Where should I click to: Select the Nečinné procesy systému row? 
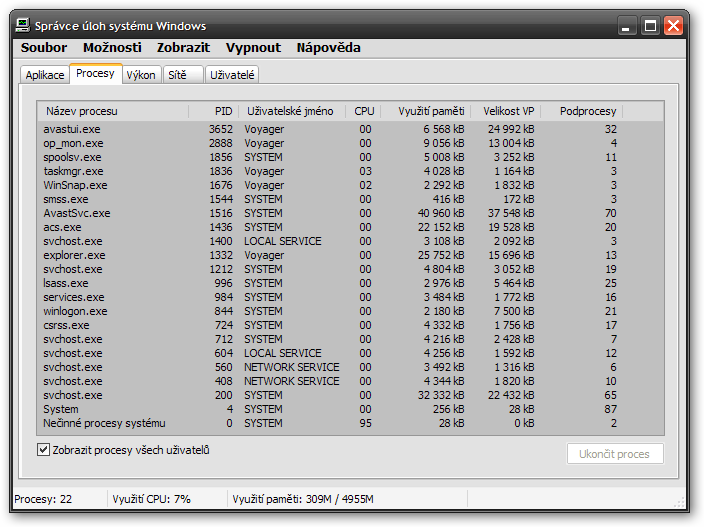coord(350,423)
